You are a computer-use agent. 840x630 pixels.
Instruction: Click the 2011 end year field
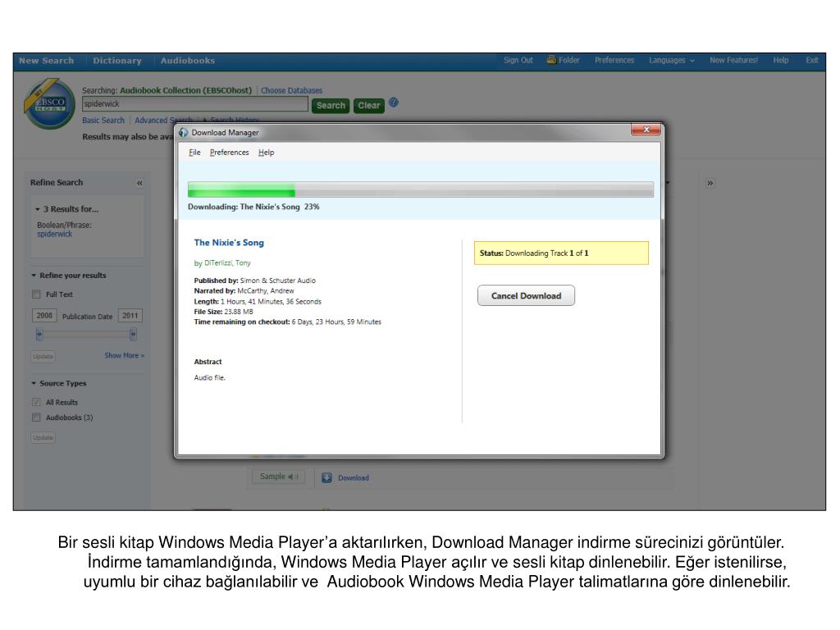[130, 316]
